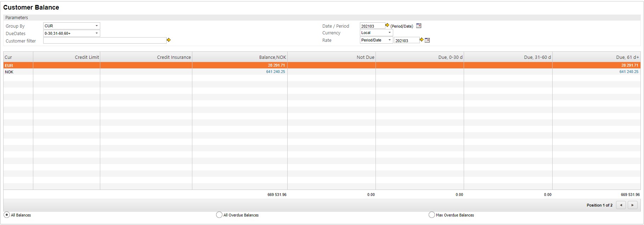644x225 pixels.
Task: Go to the next position with right arrow
Action: pyautogui.click(x=632, y=205)
